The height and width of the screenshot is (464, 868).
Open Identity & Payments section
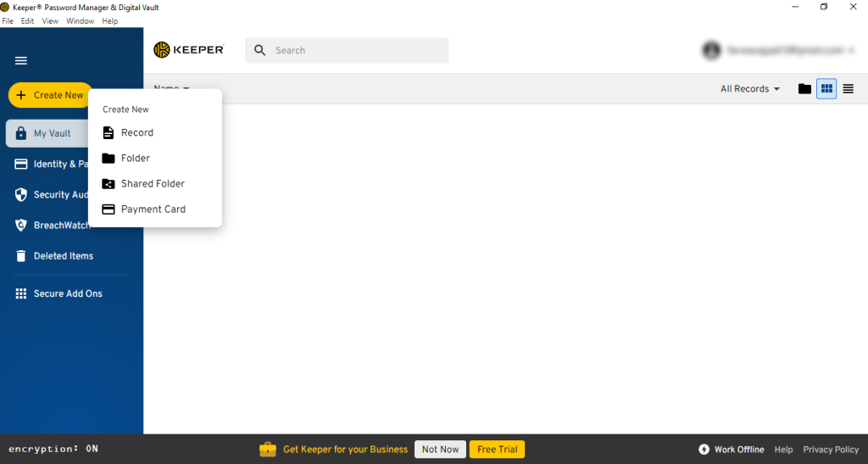53,164
